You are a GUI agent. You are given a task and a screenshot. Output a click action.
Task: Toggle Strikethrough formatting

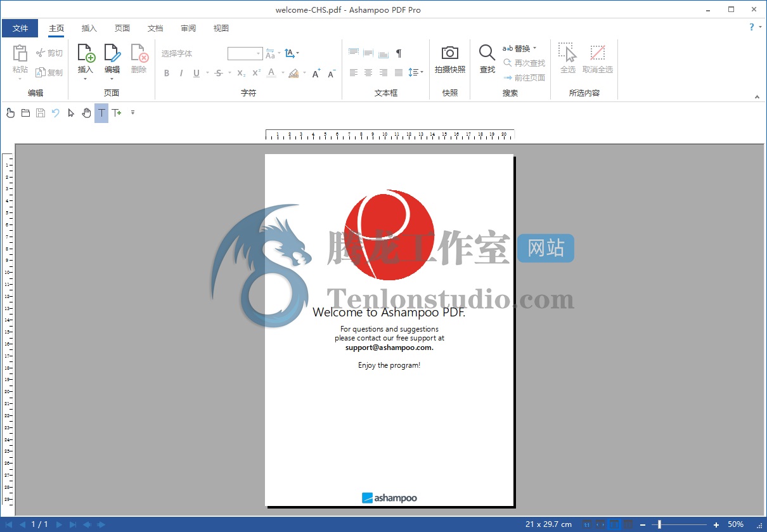click(218, 74)
